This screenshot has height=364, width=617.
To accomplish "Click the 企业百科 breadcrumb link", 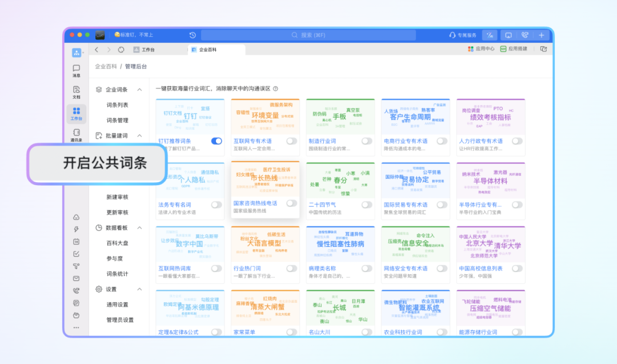I will 106,67.
